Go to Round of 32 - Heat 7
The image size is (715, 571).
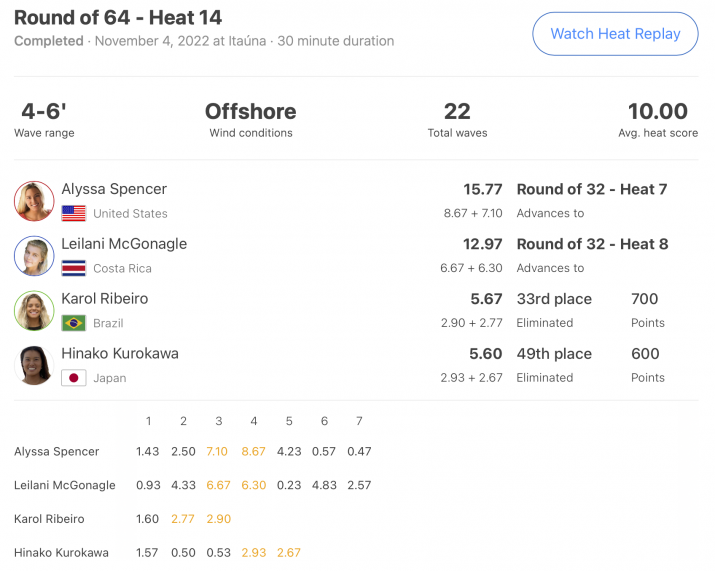click(x=592, y=189)
